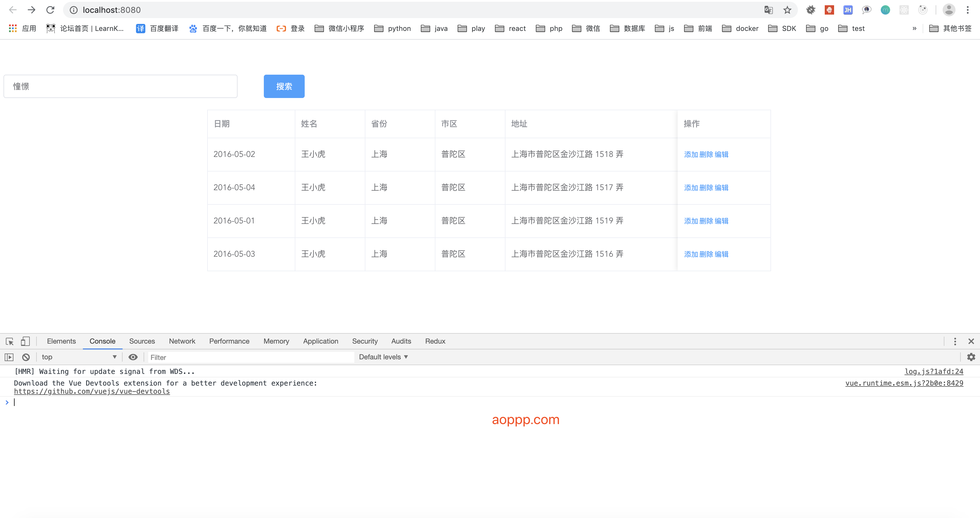Image resolution: width=980 pixels, height=518 pixels.
Task: Open the dark gear extension icon
Action: click(x=811, y=10)
